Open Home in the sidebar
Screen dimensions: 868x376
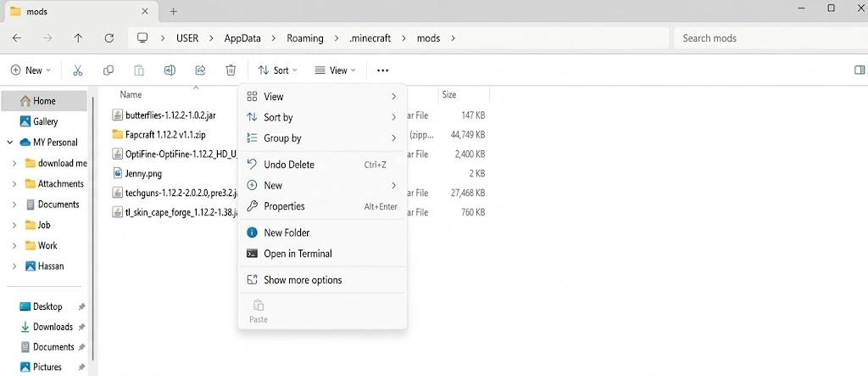(44, 101)
